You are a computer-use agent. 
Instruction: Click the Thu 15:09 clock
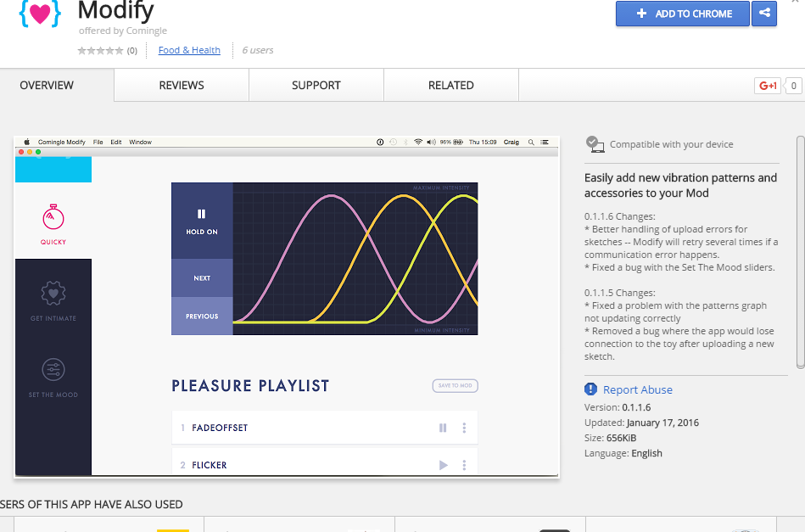click(x=483, y=143)
